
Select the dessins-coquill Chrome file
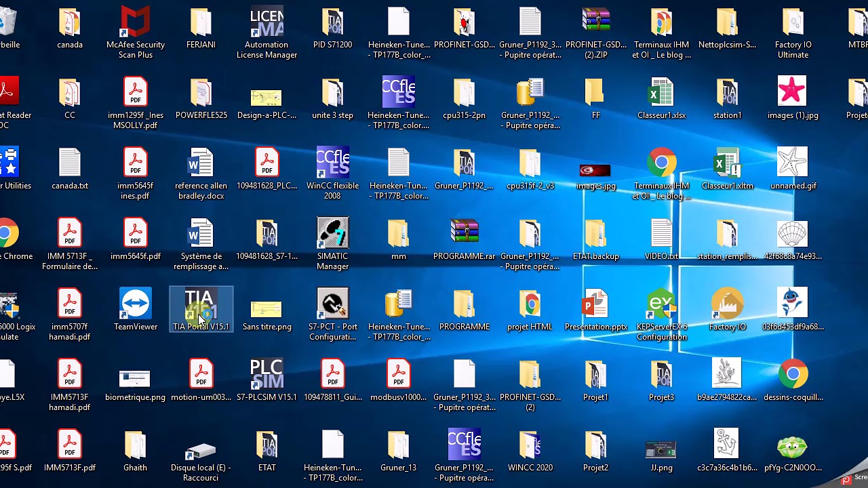tap(793, 380)
